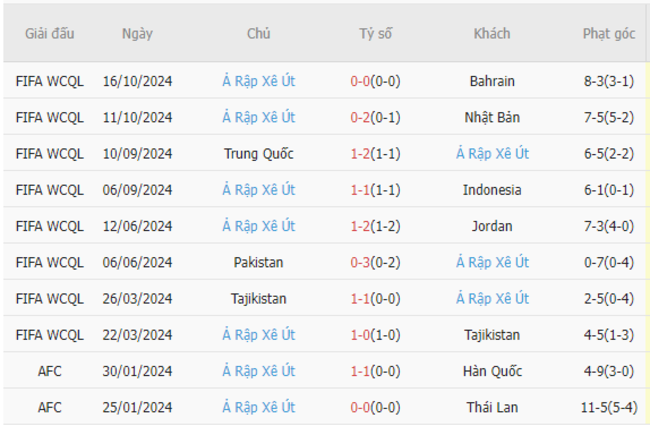Click Tajikistan guest team on 22/03/2024
This screenshot has width=650, height=435.
[492, 335]
